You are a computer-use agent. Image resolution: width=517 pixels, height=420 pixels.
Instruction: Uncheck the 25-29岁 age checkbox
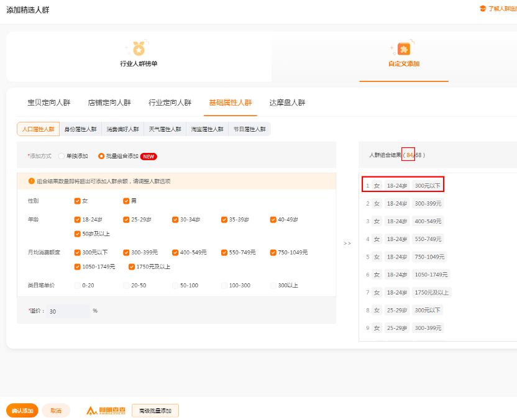point(127,219)
